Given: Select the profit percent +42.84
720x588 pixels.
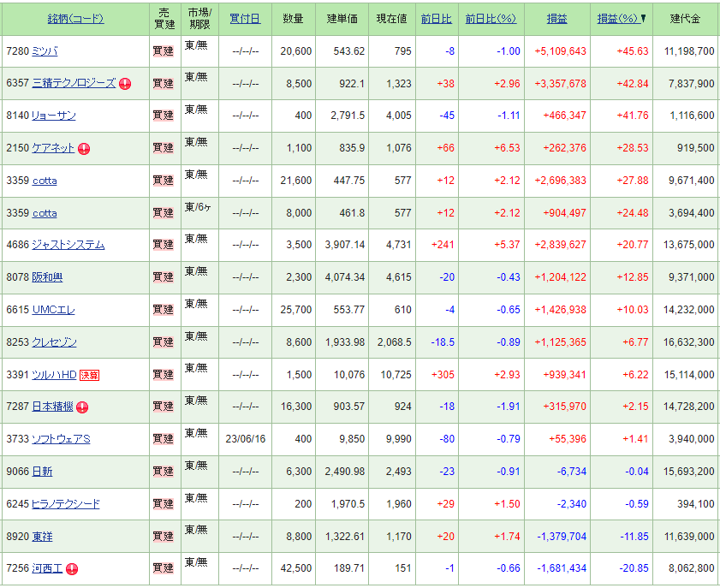Looking at the screenshot, I should (633, 84).
